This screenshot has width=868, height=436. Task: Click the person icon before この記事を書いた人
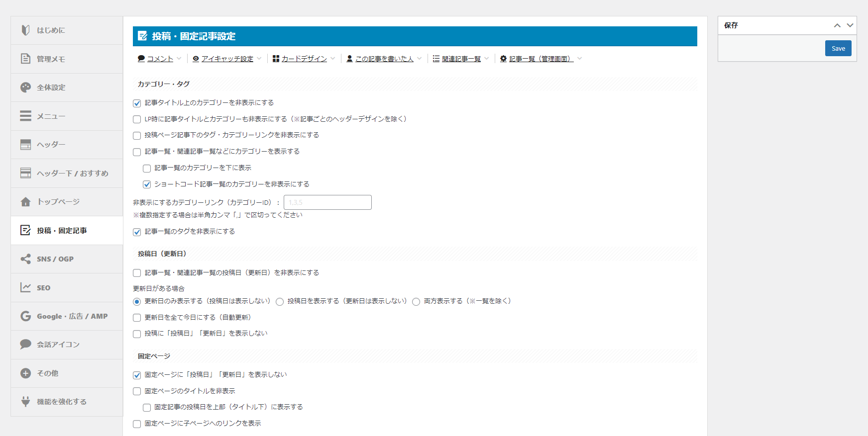point(350,59)
